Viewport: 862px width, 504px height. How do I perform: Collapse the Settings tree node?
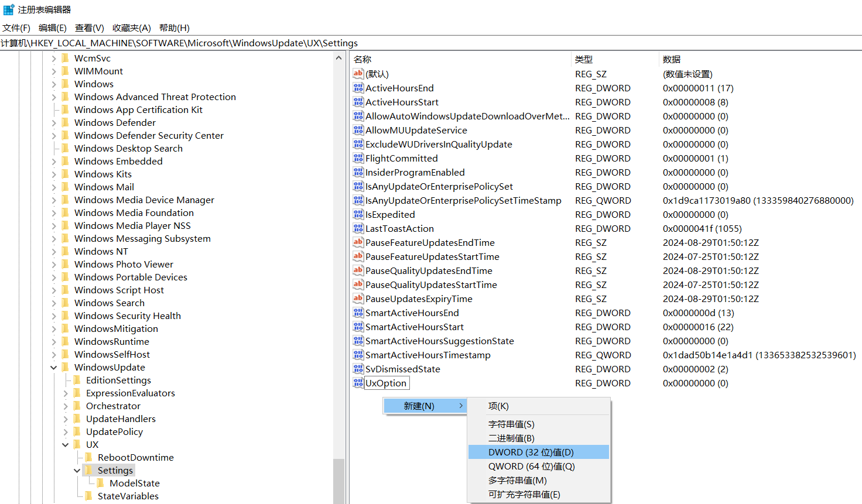pos(77,471)
